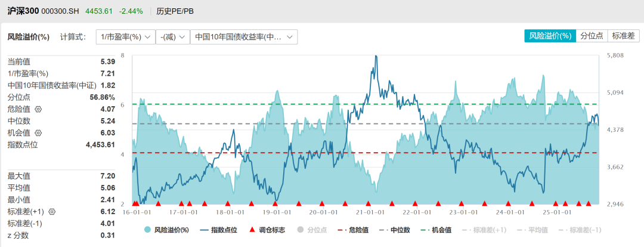Expand the 中国10年国债收益率 dropdown
The width and height of the screenshot is (644, 247).
(x=244, y=37)
